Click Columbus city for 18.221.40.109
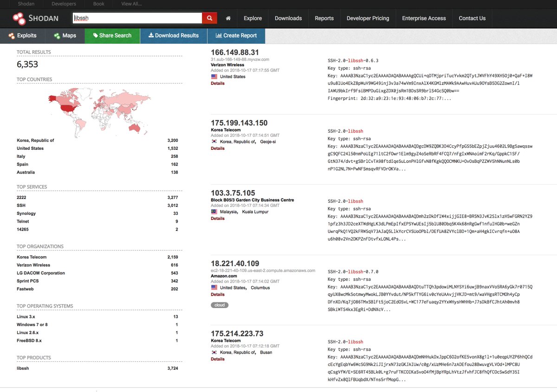 coord(260,288)
